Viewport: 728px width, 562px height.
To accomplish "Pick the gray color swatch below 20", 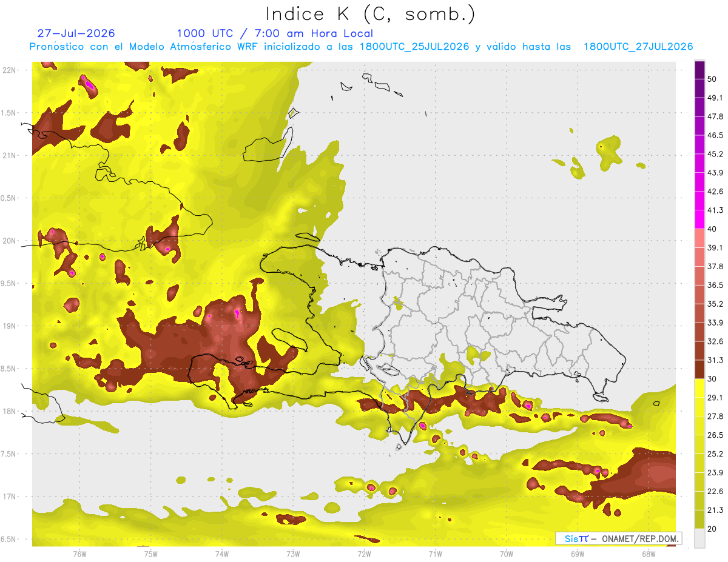I will click(700, 538).
